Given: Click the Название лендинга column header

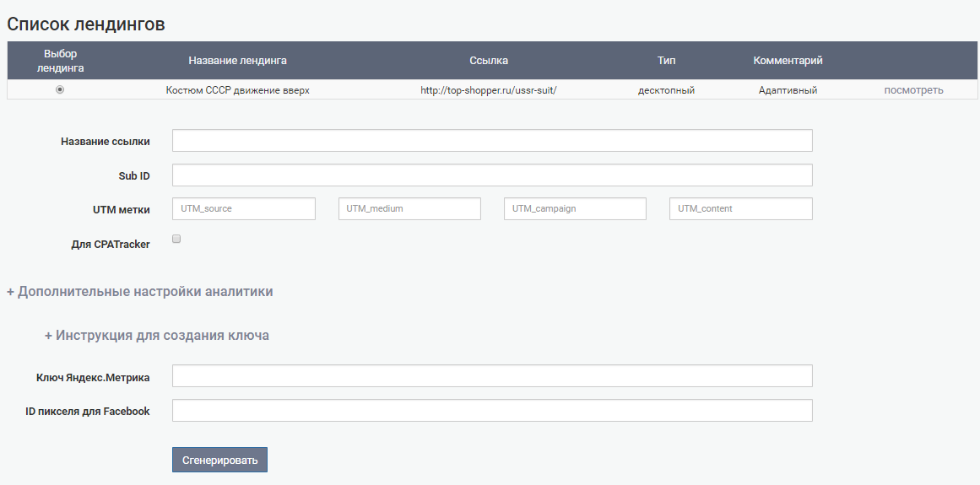Looking at the screenshot, I should coord(237,61).
